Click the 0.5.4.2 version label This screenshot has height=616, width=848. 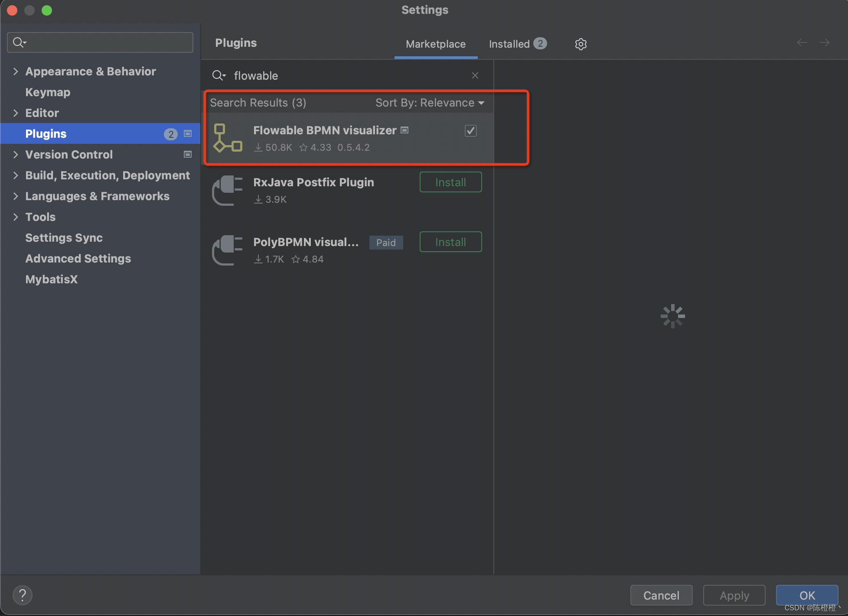click(x=353, y=147)
